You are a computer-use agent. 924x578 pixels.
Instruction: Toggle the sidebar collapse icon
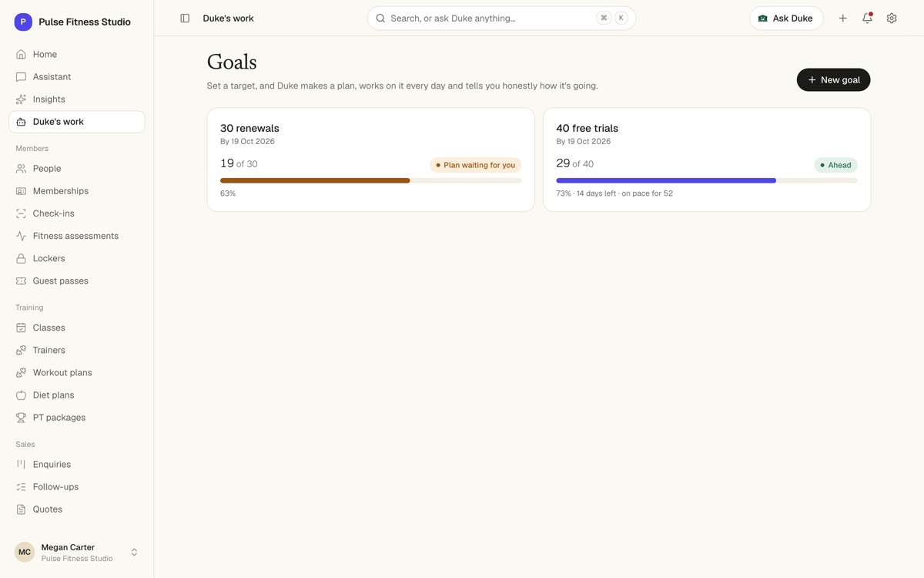pyautogui.click(x=185, y=18)
